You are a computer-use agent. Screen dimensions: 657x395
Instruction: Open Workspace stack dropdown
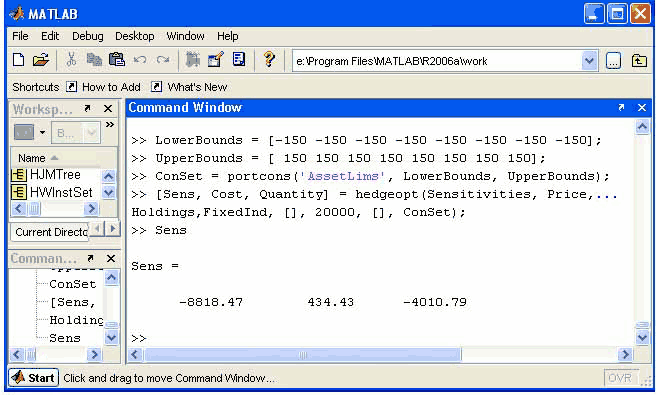click(76, 133)
